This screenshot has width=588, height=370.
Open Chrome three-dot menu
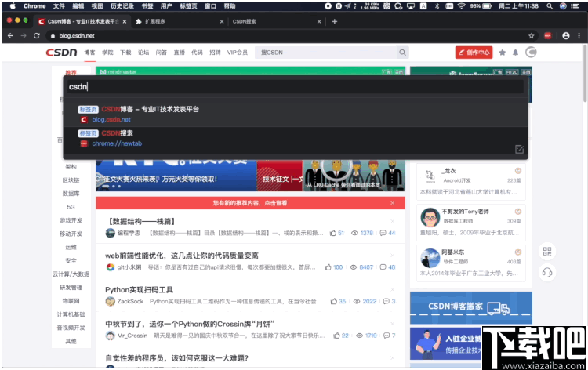coord(579,35)
